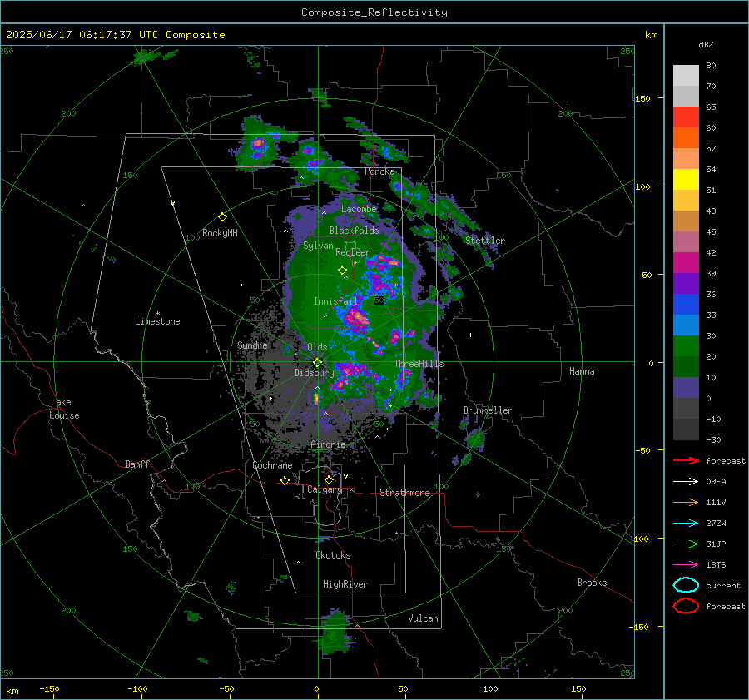This screenshot has height=700, width=749.
Task: Select the orange 111V arrow legend icon
Action: click(686, 502)
